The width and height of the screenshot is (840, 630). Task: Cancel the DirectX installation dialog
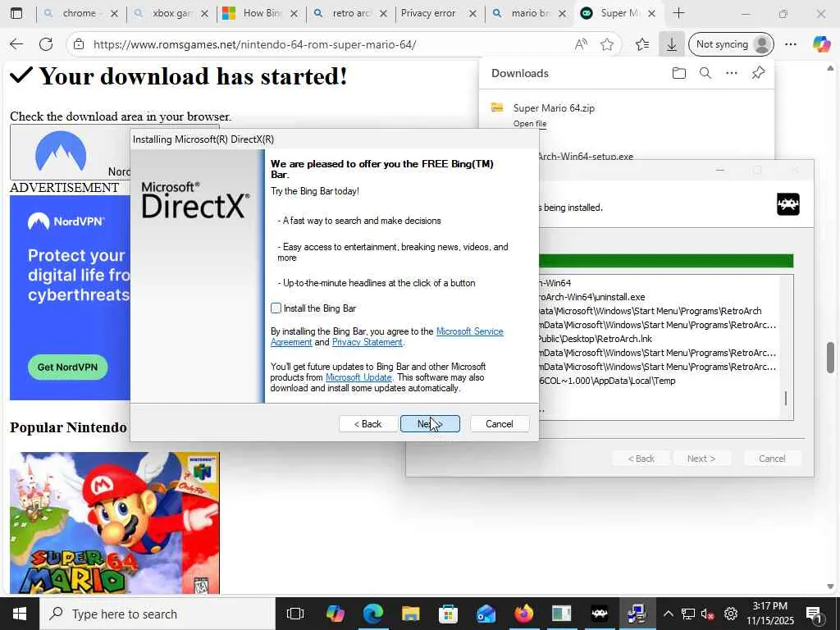click(500, 424)
